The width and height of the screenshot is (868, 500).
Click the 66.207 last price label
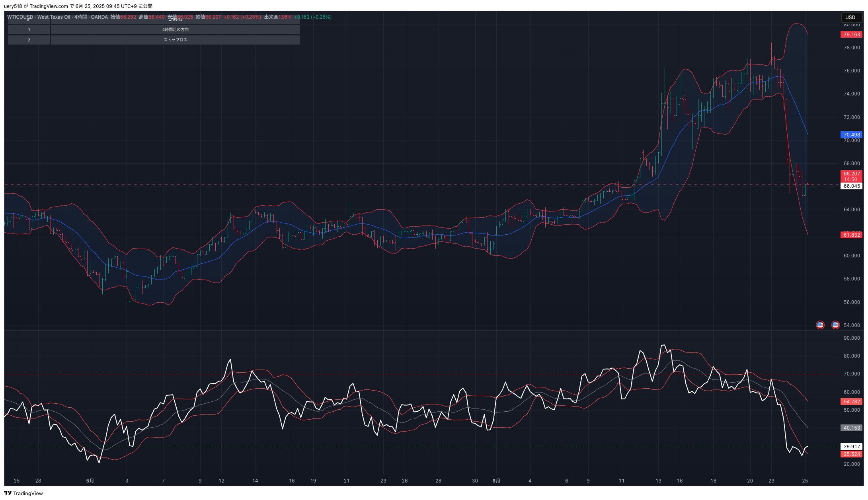coord(851,174)
